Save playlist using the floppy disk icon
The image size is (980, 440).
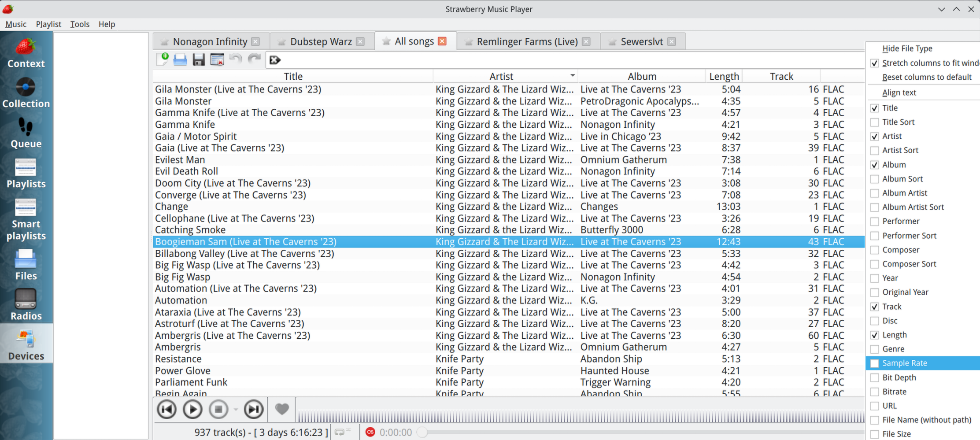pyautogui.click(x=199, y=59)
